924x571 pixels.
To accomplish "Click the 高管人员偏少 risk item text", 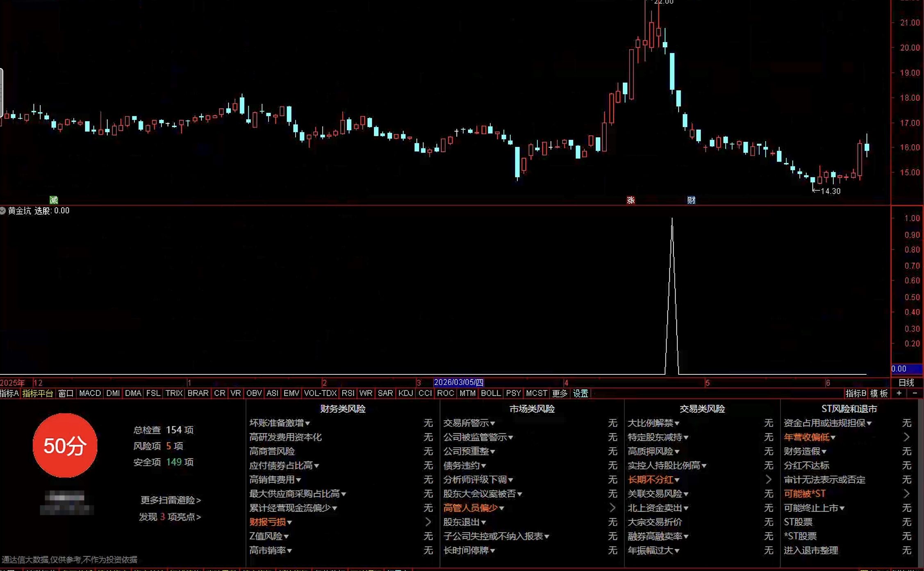I will click(x=471, y=508).
